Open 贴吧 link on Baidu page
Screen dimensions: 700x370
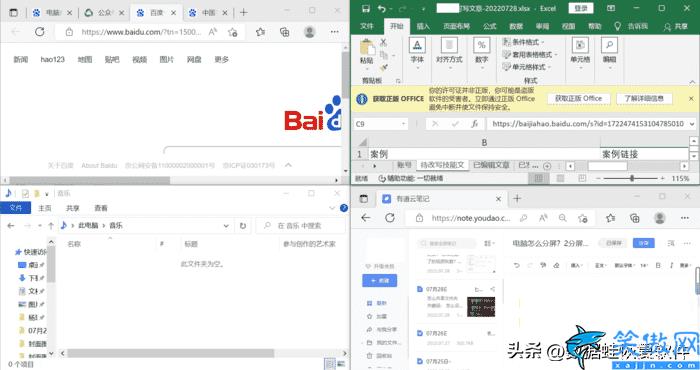[x=112, y=59]
